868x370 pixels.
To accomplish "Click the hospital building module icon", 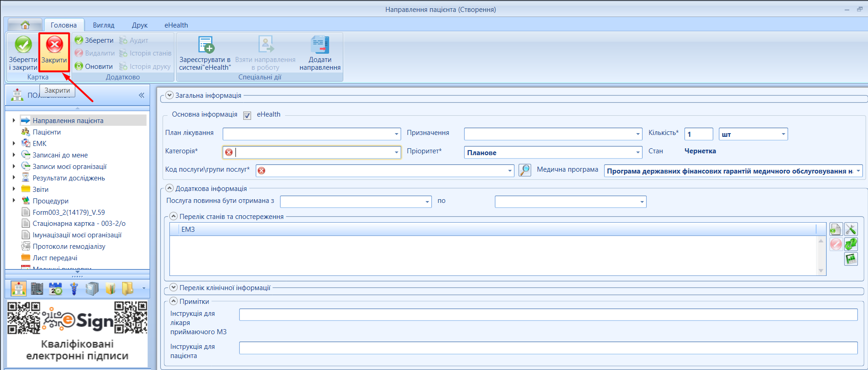I will pos(37,288).
